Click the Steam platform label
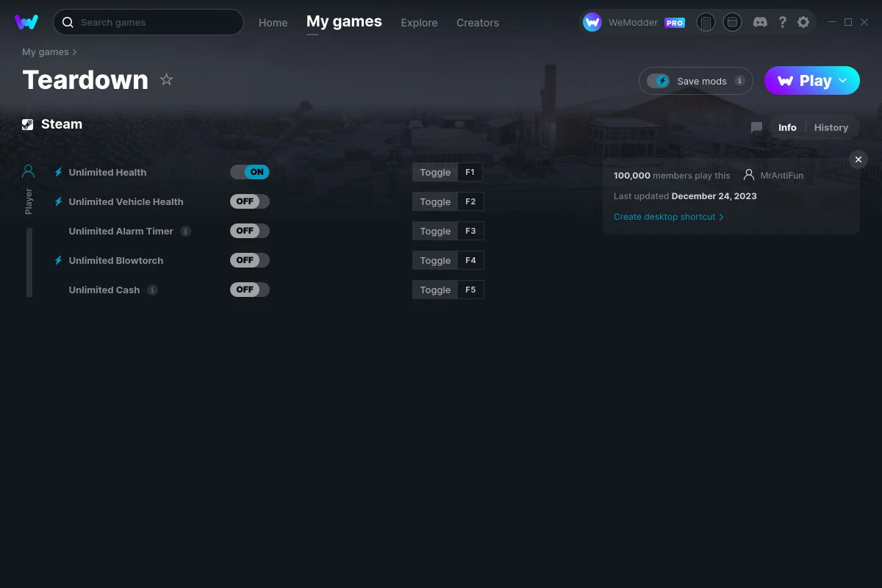The width and height of the screenshot is (882, 588). click(62, 124)
